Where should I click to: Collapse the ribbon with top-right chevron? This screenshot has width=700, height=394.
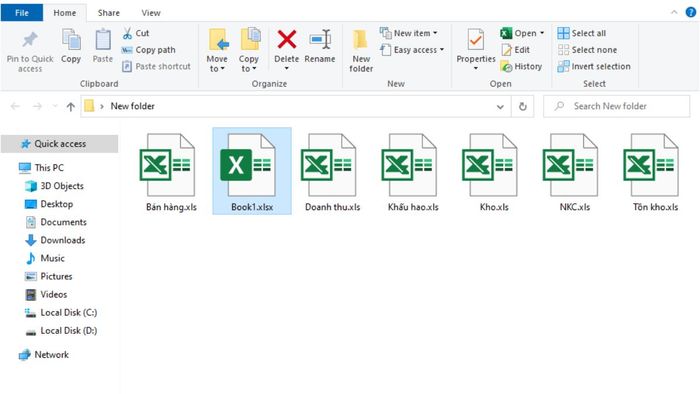coord(674,12)
